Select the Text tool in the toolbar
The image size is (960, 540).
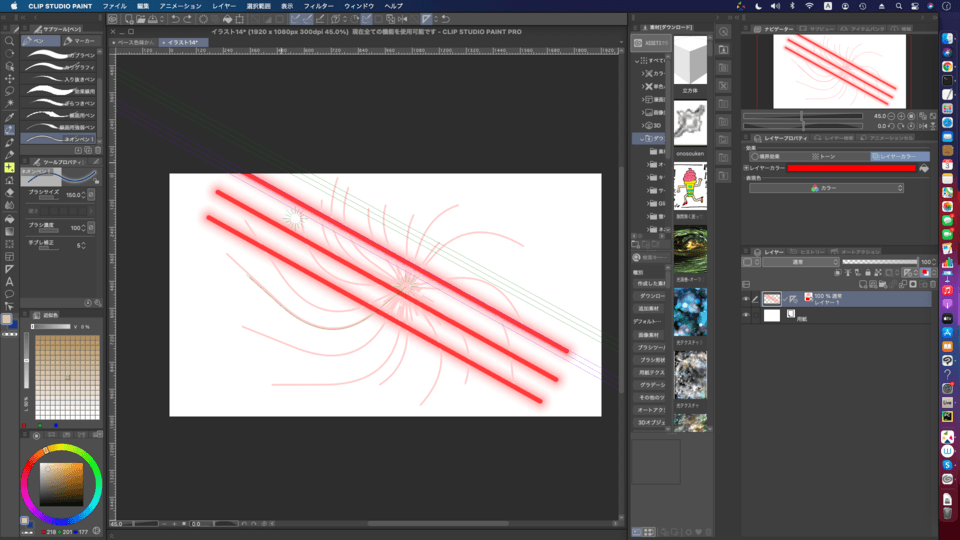pyautogui.click(x=9, y=281)
